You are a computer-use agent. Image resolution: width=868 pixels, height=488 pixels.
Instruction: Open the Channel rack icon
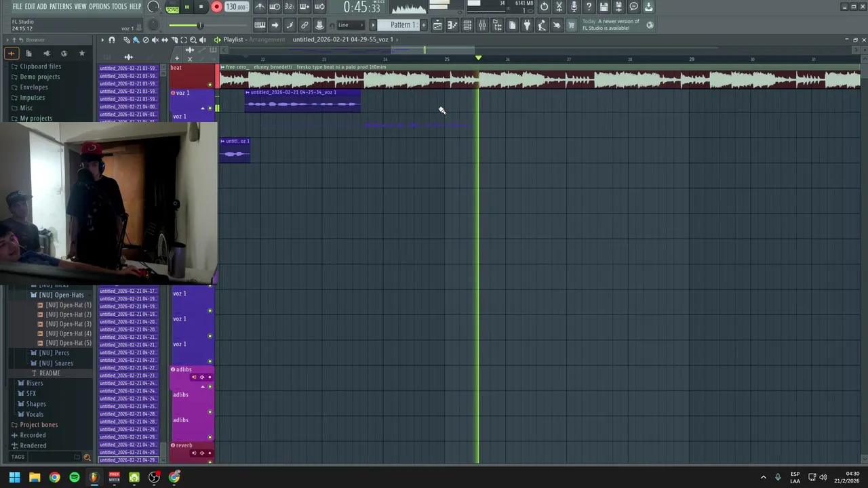point(467,25)
